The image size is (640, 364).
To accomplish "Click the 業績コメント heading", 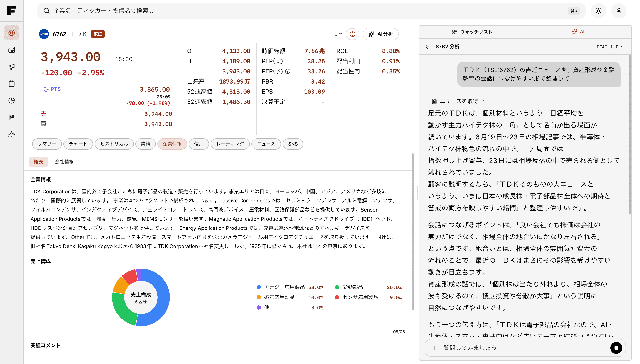I will pos(46,345).
